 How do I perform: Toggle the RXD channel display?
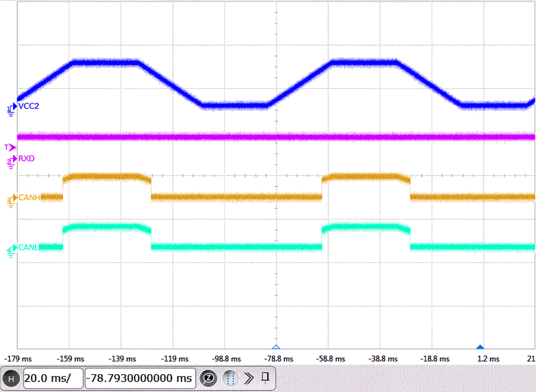click(26, 158)
